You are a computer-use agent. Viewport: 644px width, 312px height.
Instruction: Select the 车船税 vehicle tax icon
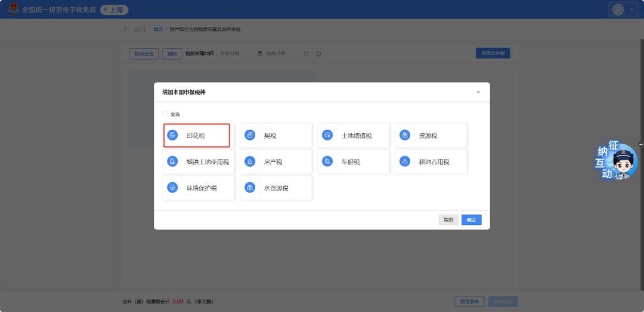pos(327,161)
